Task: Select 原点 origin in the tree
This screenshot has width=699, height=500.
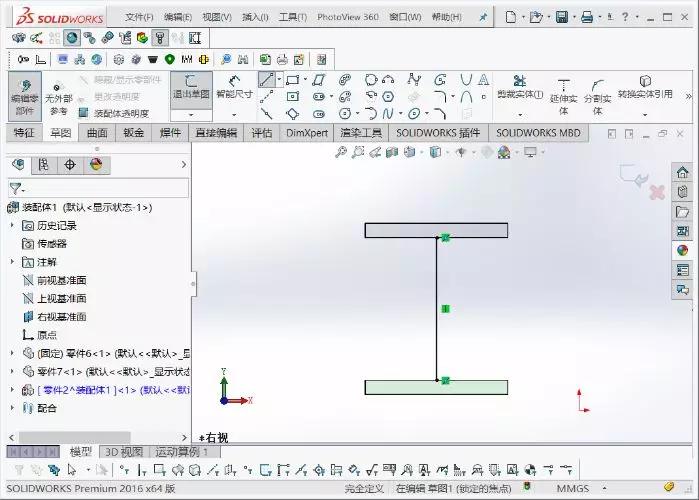Action: tap(39, 335)
